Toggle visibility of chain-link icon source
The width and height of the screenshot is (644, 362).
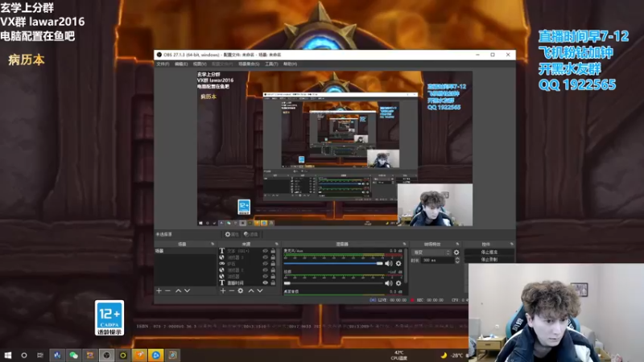(266, 264)
